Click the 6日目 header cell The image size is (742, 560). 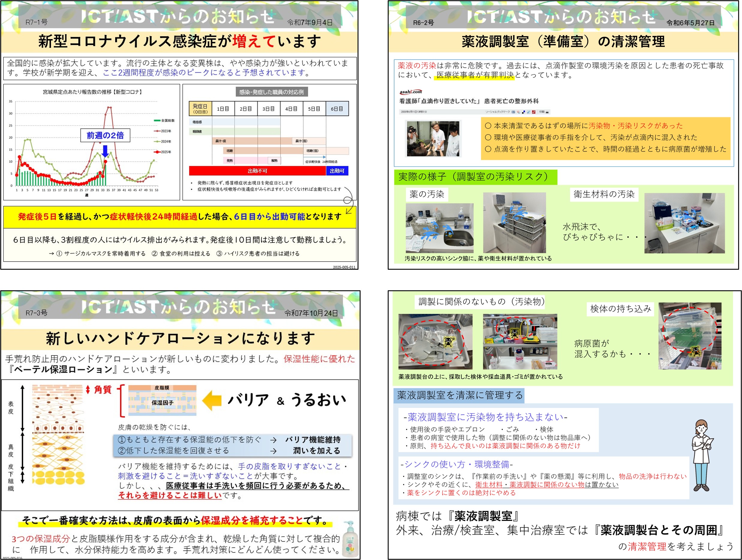[337, 109]
